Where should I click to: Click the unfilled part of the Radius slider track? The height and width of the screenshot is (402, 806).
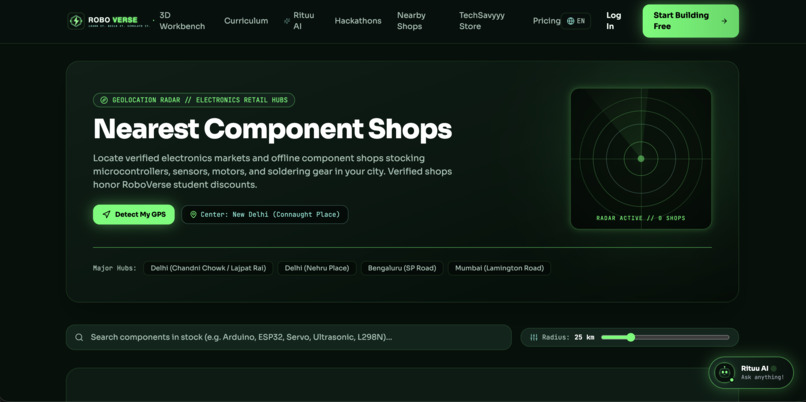(682, 338)
